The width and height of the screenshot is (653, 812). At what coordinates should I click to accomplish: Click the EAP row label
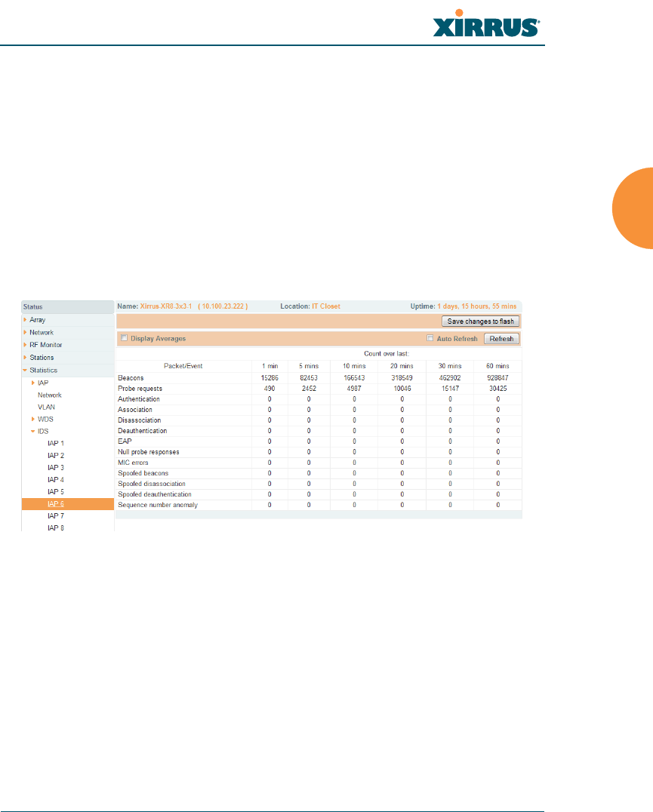[125, 441]
